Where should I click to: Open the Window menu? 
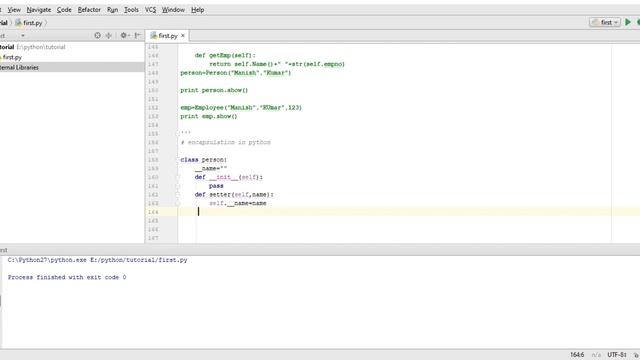[x=173, y=9]
